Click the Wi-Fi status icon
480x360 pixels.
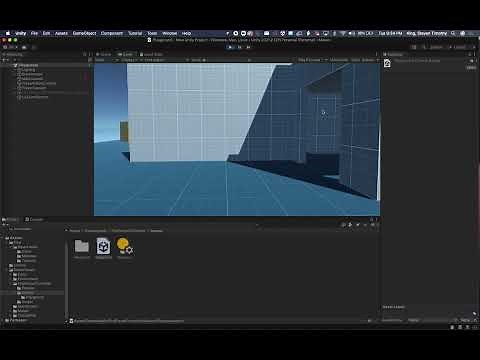coord(343,33)
